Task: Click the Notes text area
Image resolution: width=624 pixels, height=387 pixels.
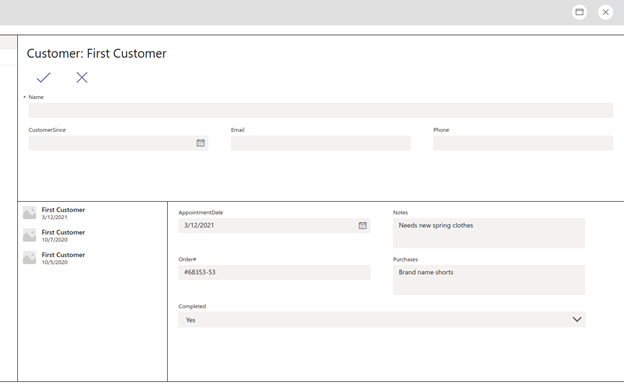Action: tap(489, 233)
